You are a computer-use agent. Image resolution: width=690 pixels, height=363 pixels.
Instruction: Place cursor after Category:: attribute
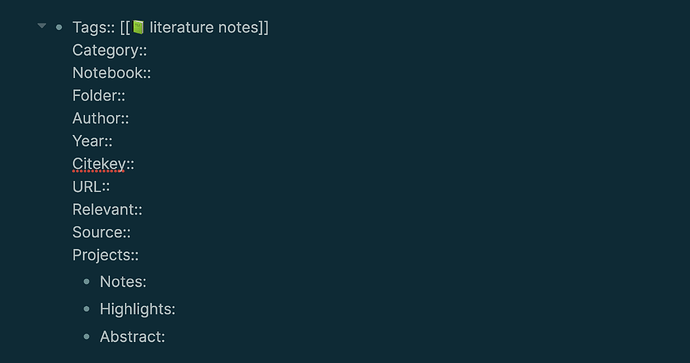[x=148, y=50]
